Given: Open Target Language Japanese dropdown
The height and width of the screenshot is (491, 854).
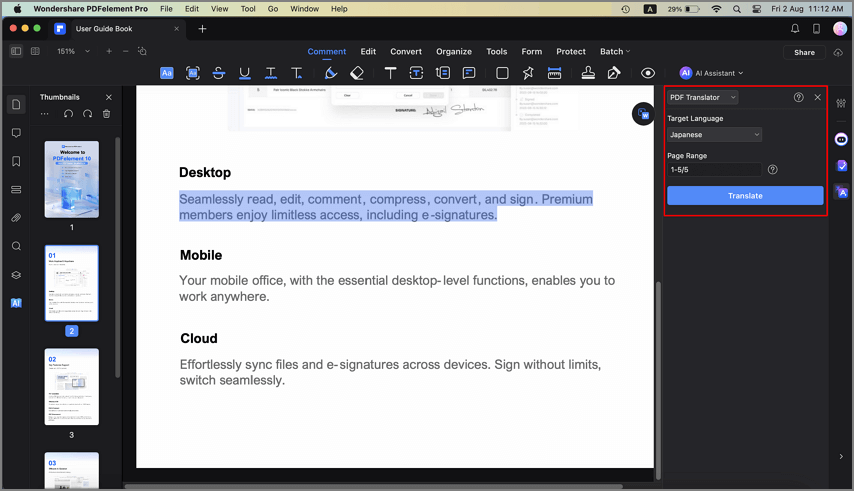Looking at the screenshot, I should (714, 134).
